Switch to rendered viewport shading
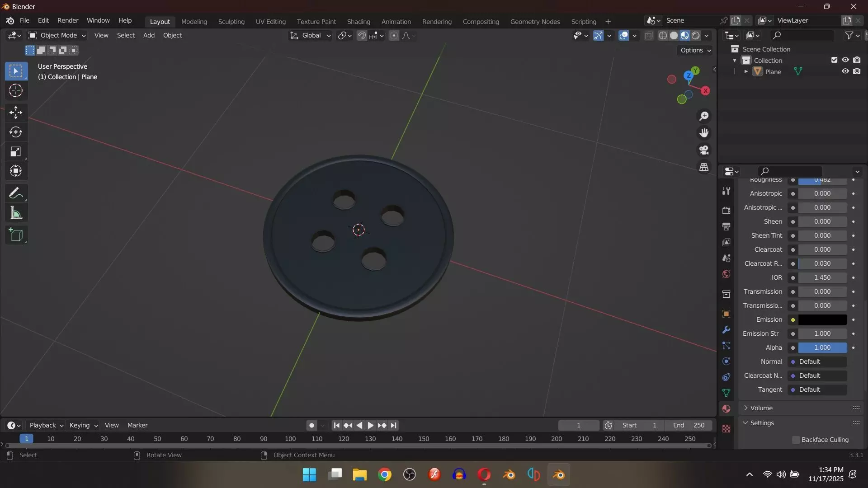Screen dimensions: 868x488 point(696,36)
